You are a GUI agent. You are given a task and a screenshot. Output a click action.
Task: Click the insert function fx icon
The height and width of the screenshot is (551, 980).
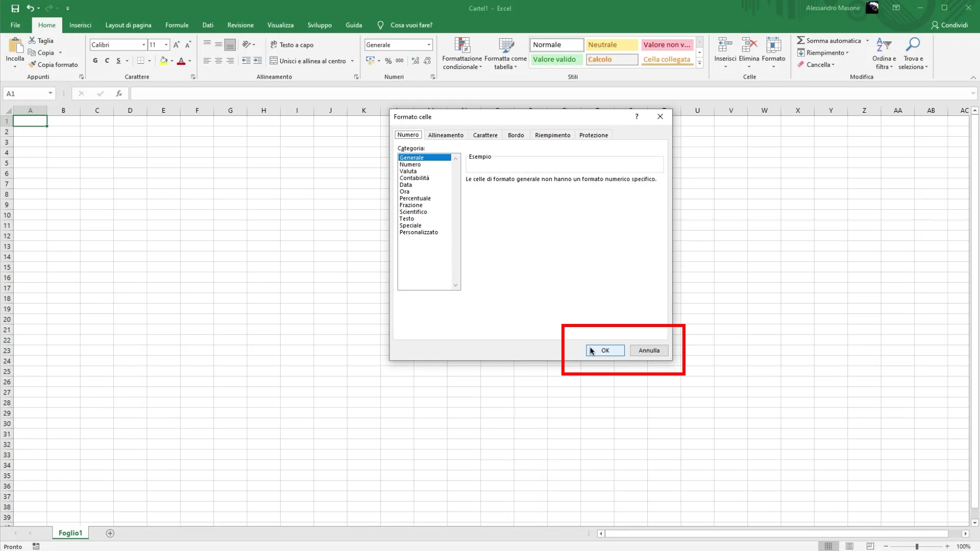point(119,93)
